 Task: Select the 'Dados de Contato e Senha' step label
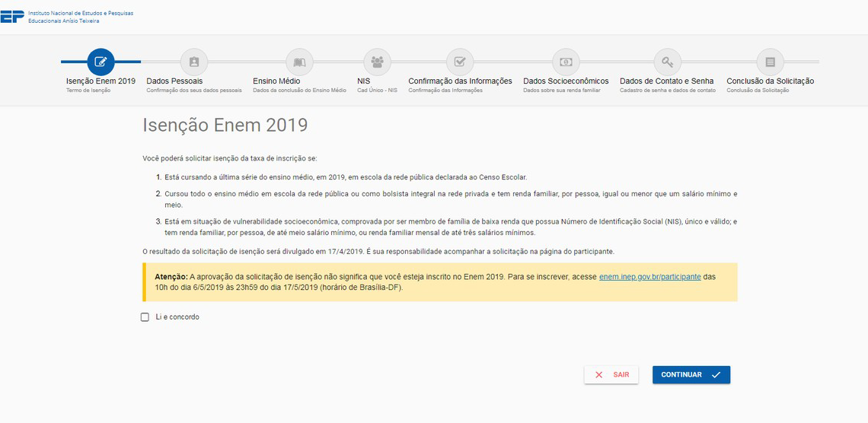coord(666,81)
